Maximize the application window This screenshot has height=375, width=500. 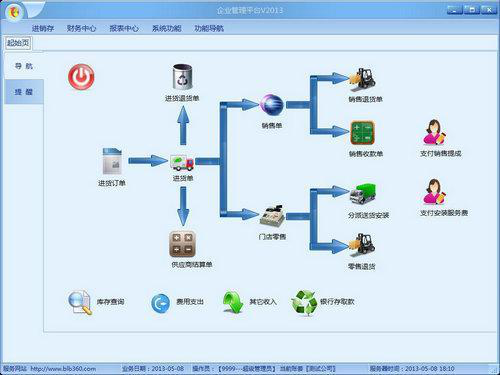(472, 10)
